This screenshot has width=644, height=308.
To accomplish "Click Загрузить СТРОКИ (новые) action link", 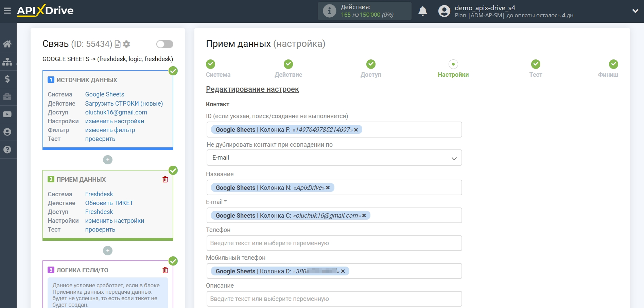I will click(x=124, y=104).
